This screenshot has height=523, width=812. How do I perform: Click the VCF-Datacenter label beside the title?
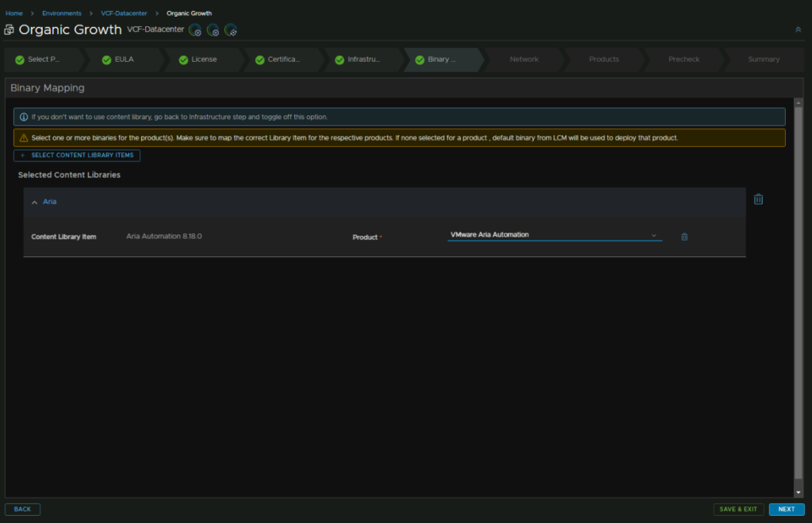click(x=155, y=29)
